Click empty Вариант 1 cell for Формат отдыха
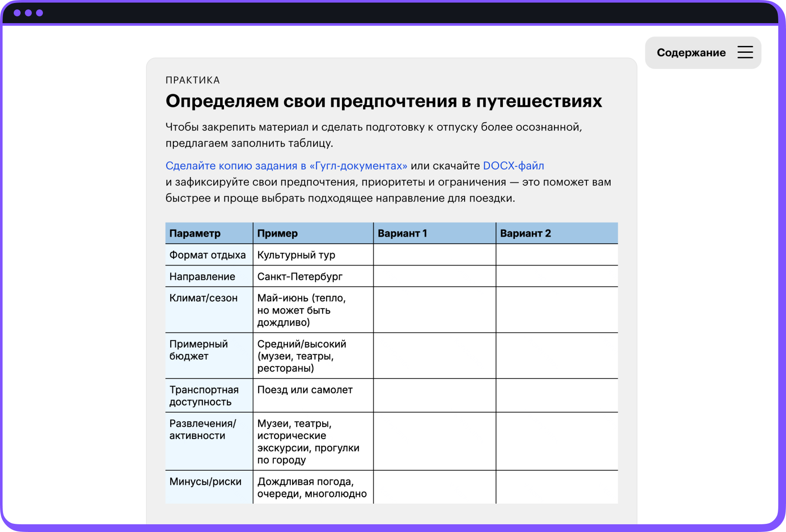The image size is (786, 532). pos(435,254)
